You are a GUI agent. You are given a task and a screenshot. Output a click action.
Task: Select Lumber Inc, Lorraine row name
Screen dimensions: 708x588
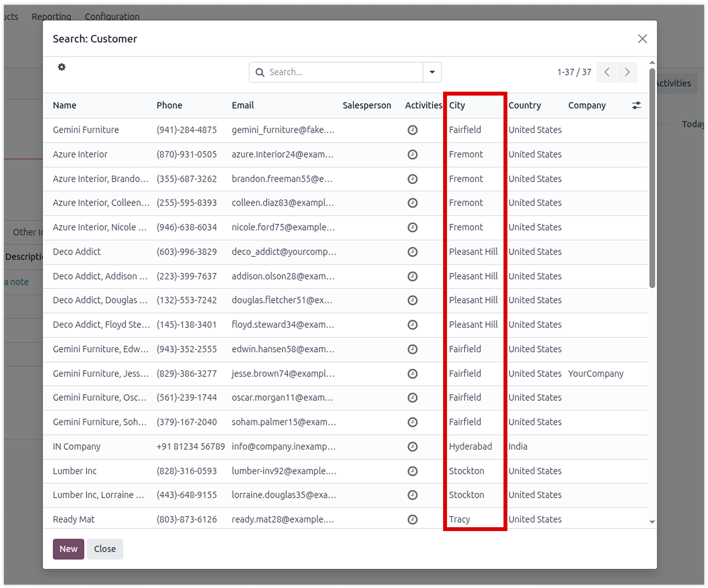point(98,495)
